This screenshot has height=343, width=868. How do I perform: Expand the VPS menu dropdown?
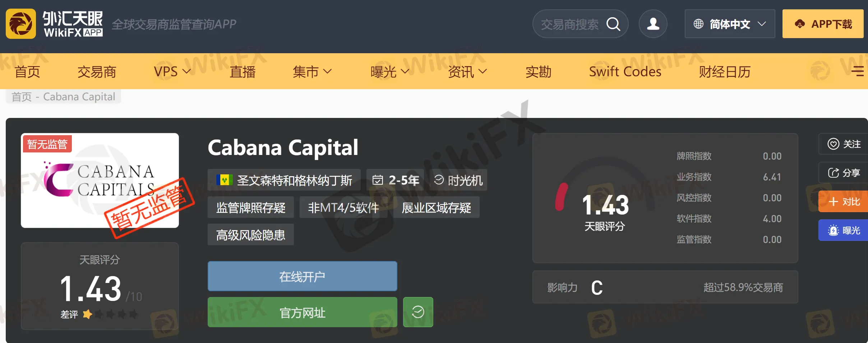tap(172, 72)
